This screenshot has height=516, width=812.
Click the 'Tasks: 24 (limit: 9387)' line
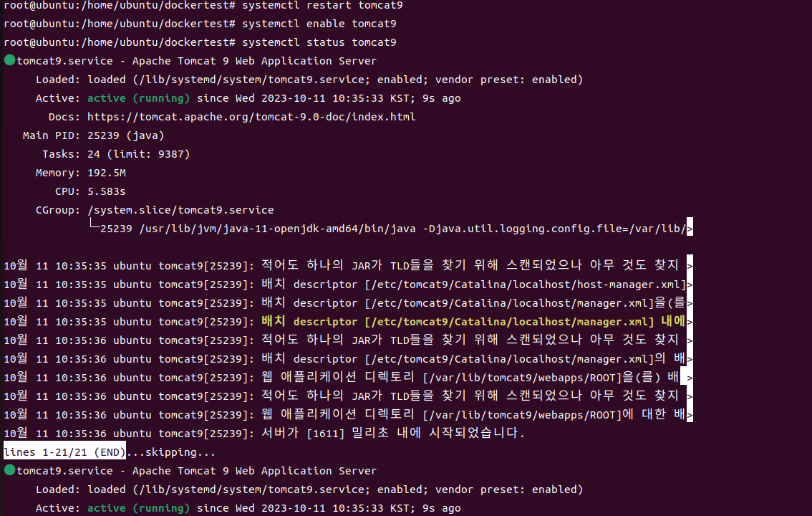116,154
